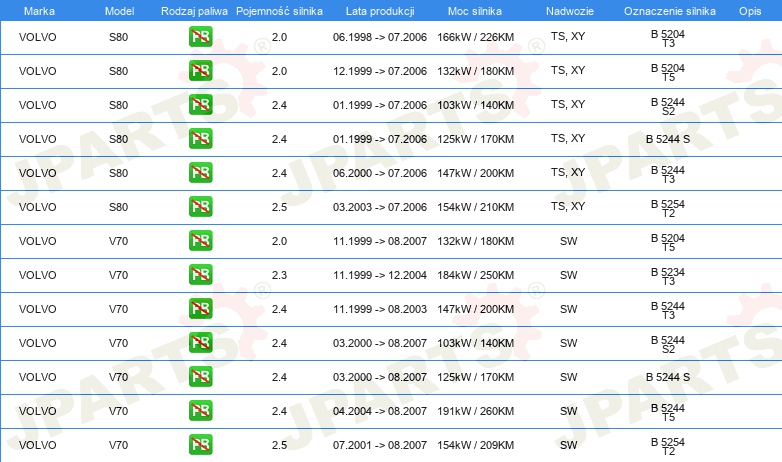The image size is (782, 462).
Task: Click the '2.5' capacity in the V70 209KM row
Action: coord(279,445)
